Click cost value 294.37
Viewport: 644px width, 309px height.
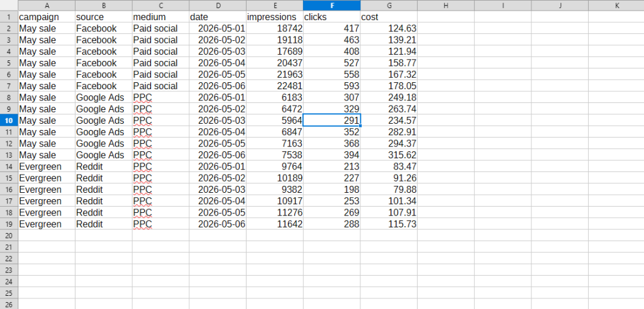point(389,143)
